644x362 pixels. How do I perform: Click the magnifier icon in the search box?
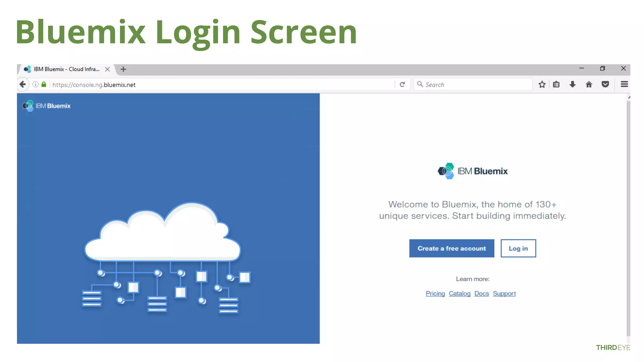(x=420, y=84)
